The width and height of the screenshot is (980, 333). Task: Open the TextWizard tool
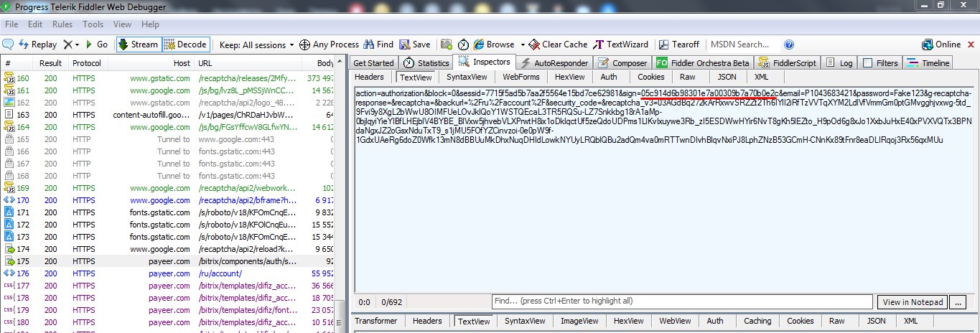[620, 44]
